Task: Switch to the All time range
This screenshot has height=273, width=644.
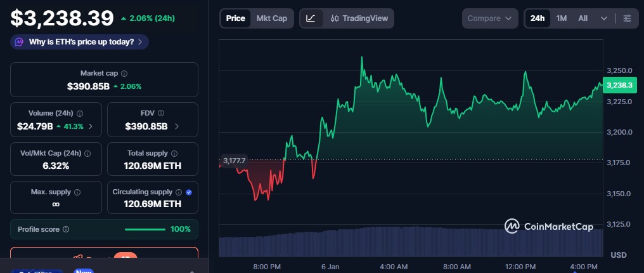Action: click(x=583, y=18)
